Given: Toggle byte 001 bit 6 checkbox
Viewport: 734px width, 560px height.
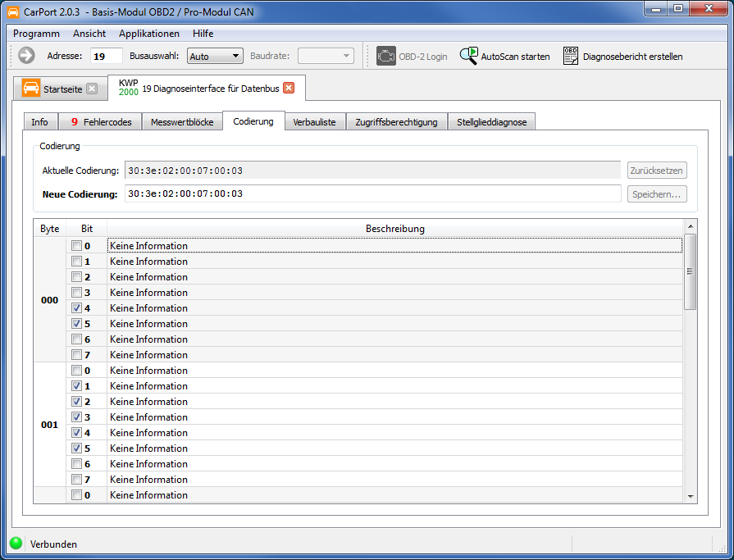Looking at the screenshot, I should pos(77,464).
